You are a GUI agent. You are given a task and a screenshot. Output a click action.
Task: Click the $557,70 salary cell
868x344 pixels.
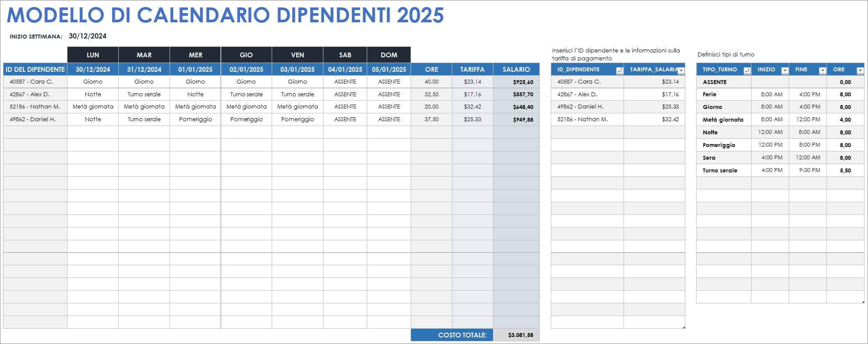click(516, 94)
